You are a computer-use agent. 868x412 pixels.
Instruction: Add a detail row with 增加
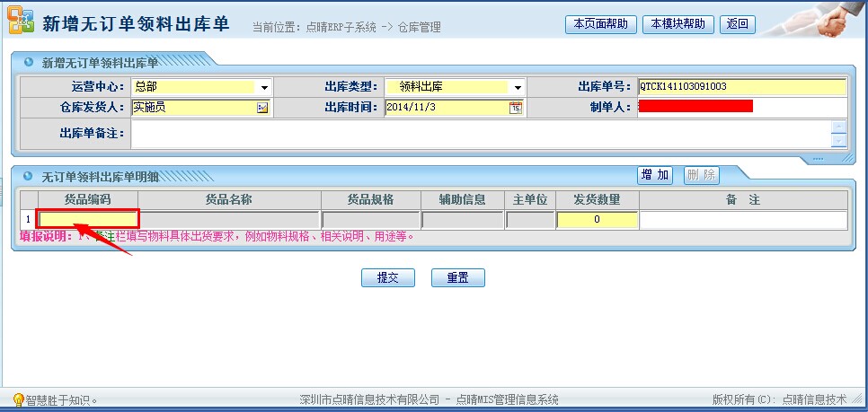click(x=655, y=175)
